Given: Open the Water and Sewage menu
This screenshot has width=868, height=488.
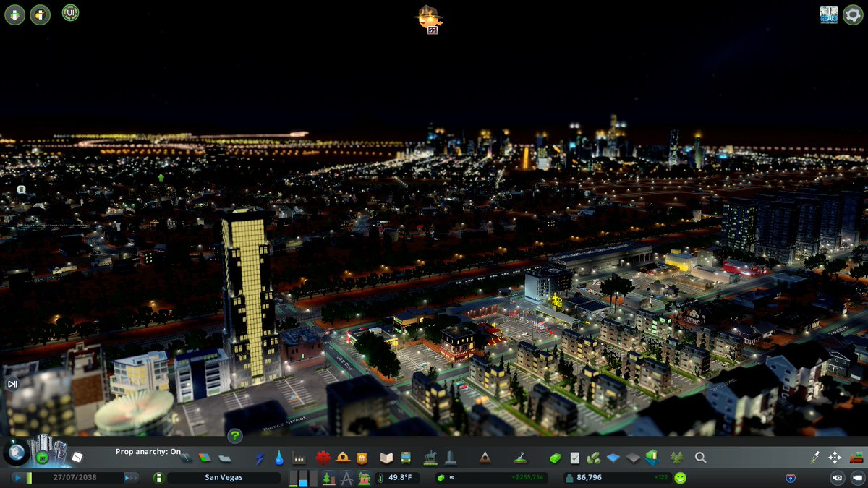Looking at the screenshot, I should pos(279,458).
